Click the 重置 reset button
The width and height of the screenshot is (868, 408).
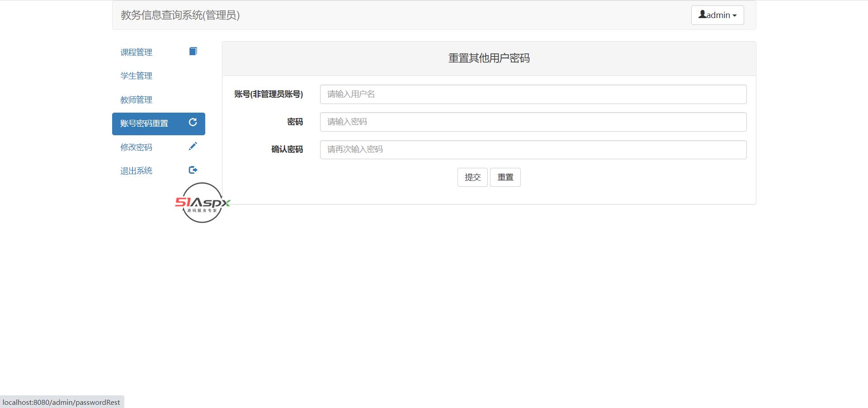(x=505, y=177)
